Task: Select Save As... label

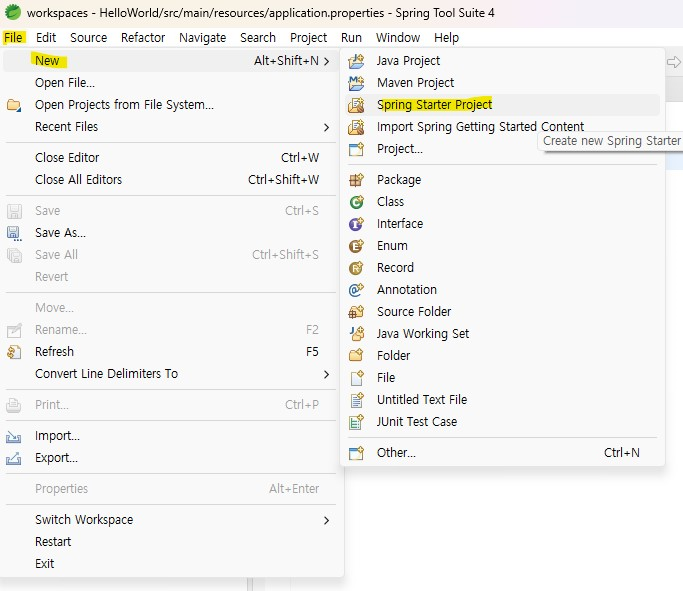Action: [61, 233]
